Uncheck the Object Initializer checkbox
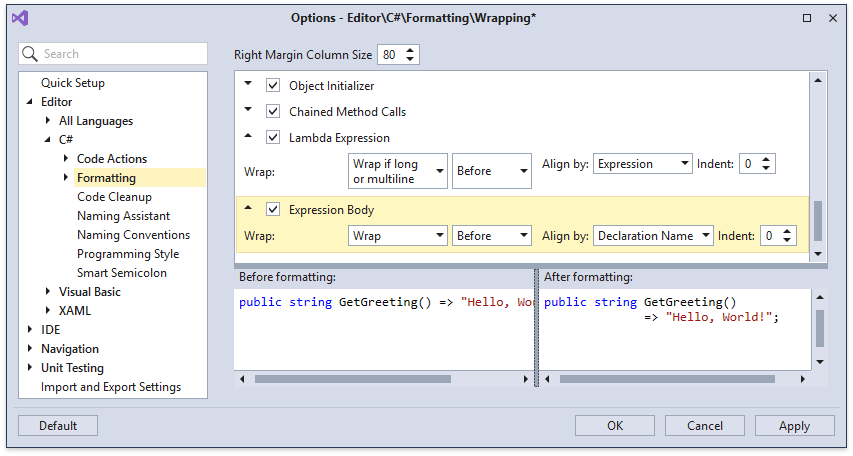The width and height of the screenshot is (853, 456). 273,86
